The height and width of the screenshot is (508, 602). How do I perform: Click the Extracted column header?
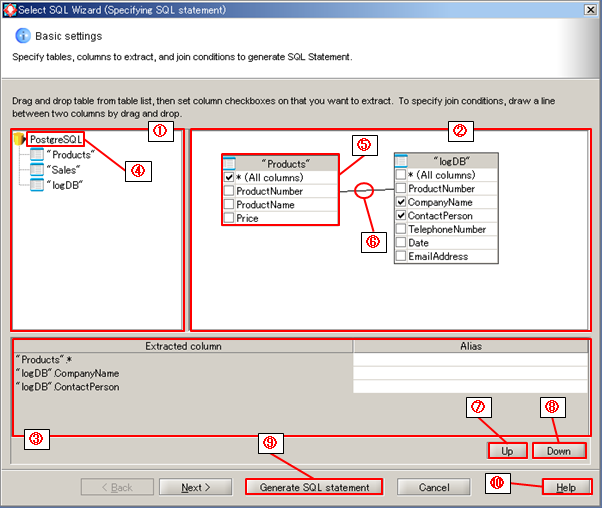click(183, 346)
